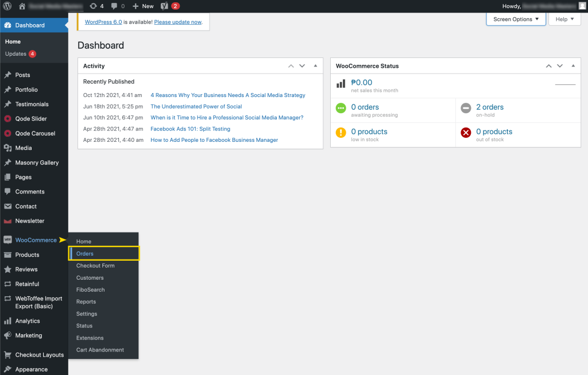Open Settings in the WooCommerce submenu
Viewport: 588px width, 375px height.
[87, 314]
